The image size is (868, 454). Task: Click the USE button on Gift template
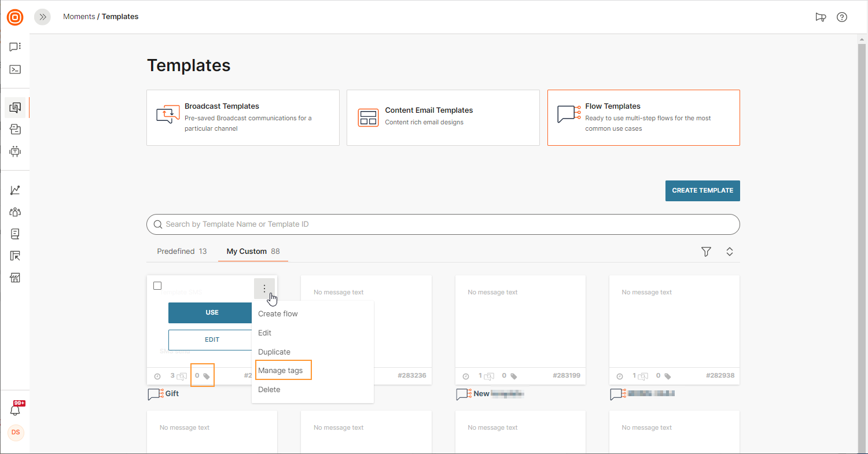pos(211,312)
